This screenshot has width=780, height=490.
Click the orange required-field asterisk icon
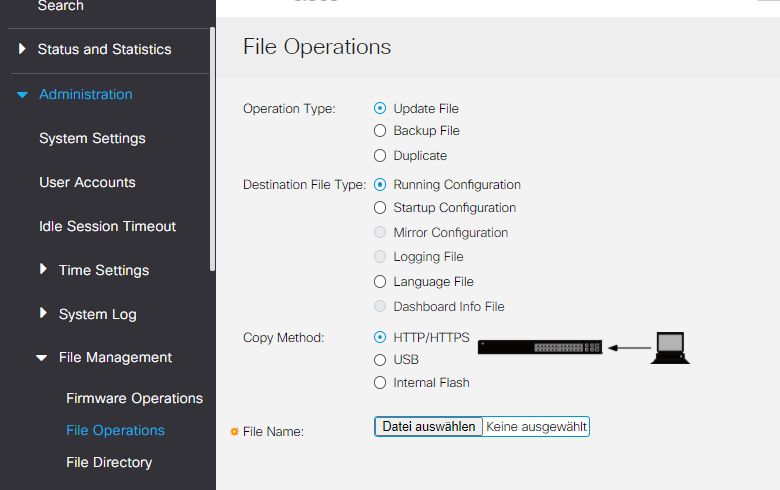pos(234,432)
